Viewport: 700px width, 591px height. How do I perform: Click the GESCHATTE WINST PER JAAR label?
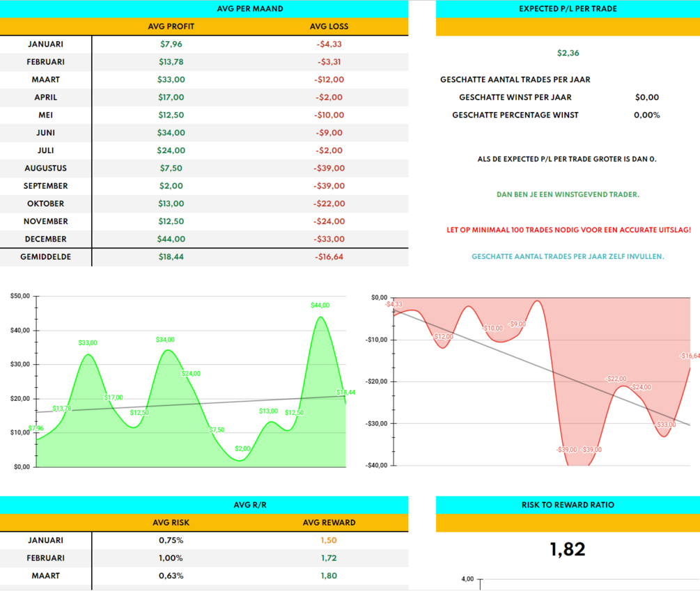[515, 97]
